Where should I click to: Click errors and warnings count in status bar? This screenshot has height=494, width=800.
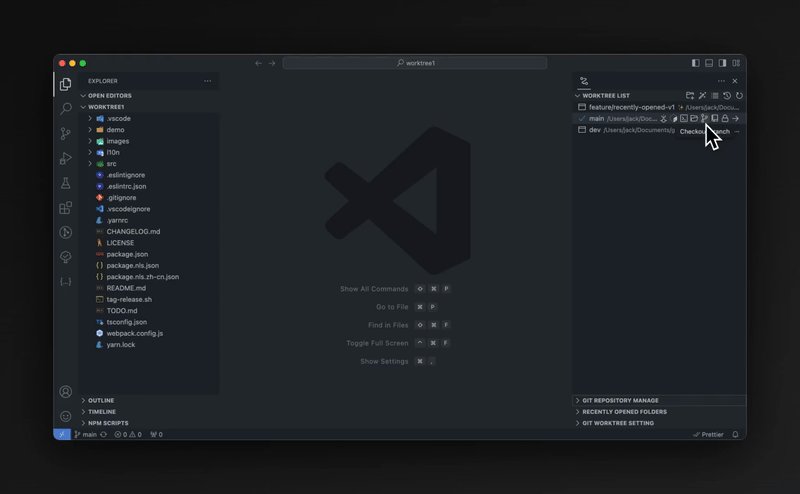pos(128,434)
